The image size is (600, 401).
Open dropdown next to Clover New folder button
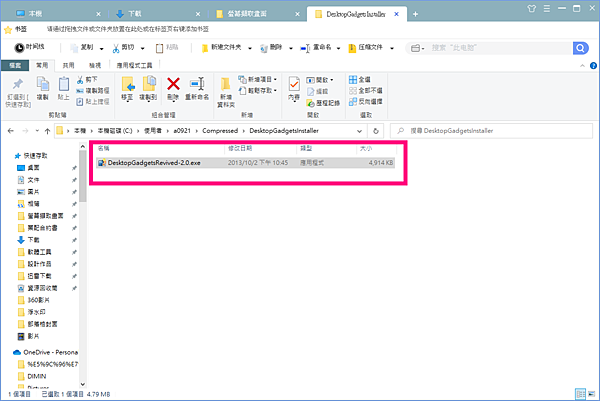click(250, 49)
